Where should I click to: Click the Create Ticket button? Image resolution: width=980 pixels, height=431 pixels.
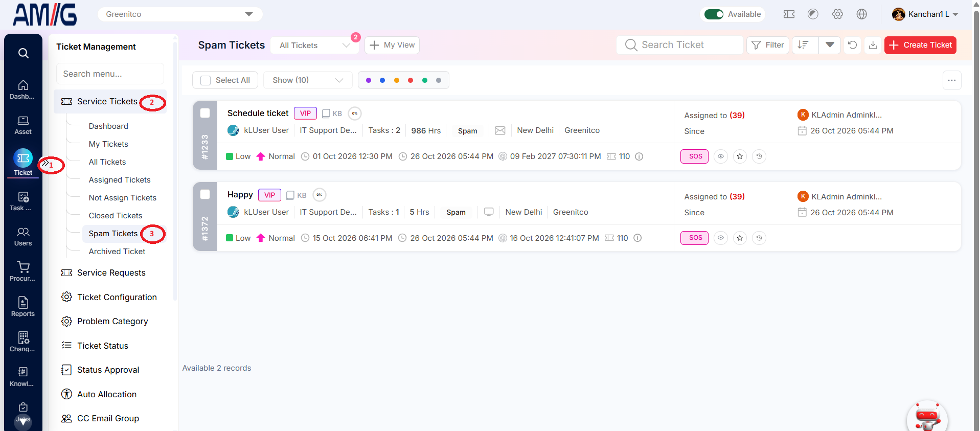[920, 45]
